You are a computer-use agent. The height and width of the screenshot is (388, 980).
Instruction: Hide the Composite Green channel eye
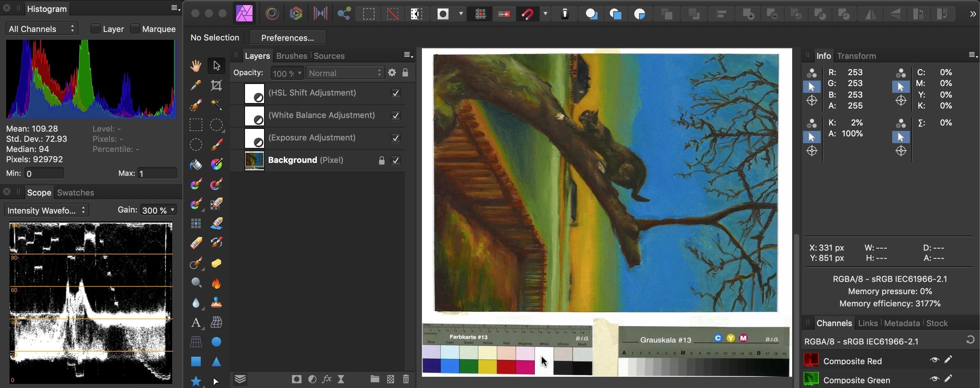pos(934,379)
